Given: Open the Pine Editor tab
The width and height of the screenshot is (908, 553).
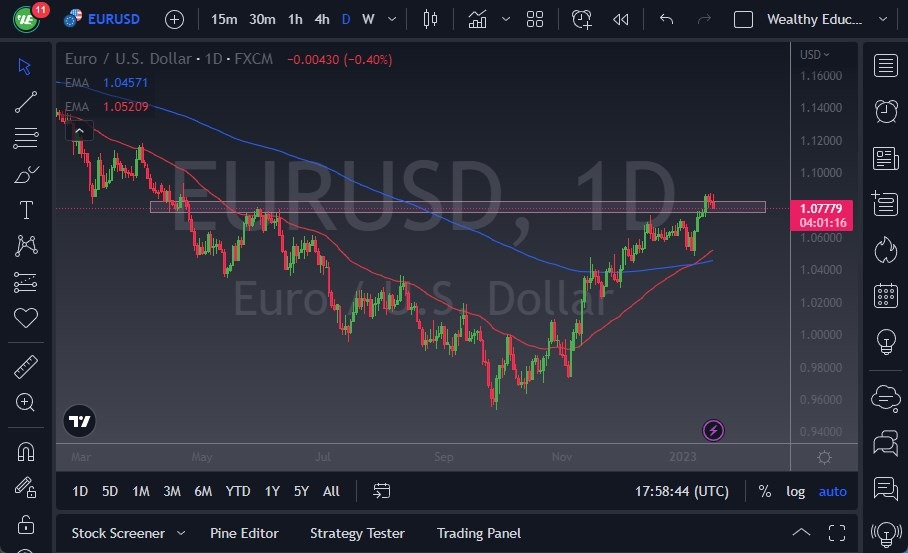Looking at the screenshot, I should tap(244, 533).
